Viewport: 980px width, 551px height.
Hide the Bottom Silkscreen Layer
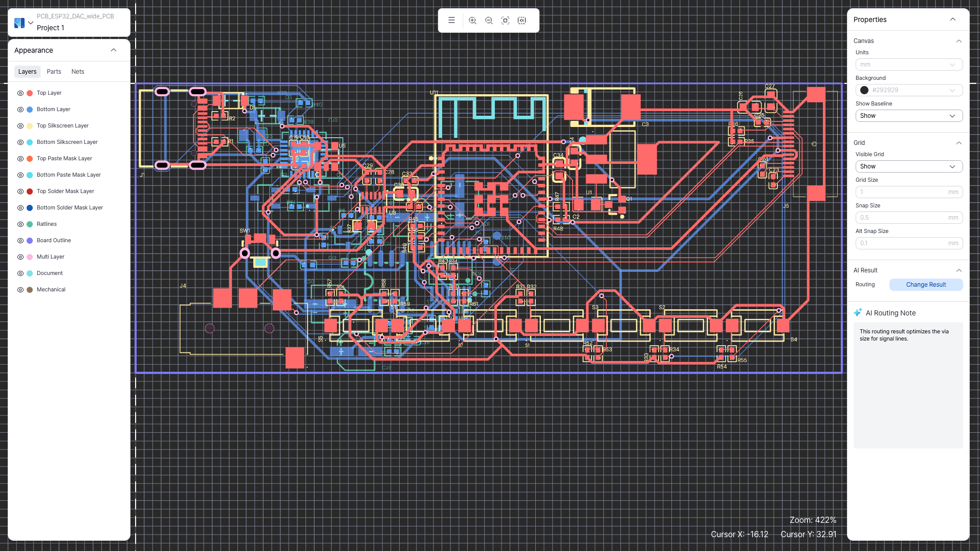tap(20, 142)
